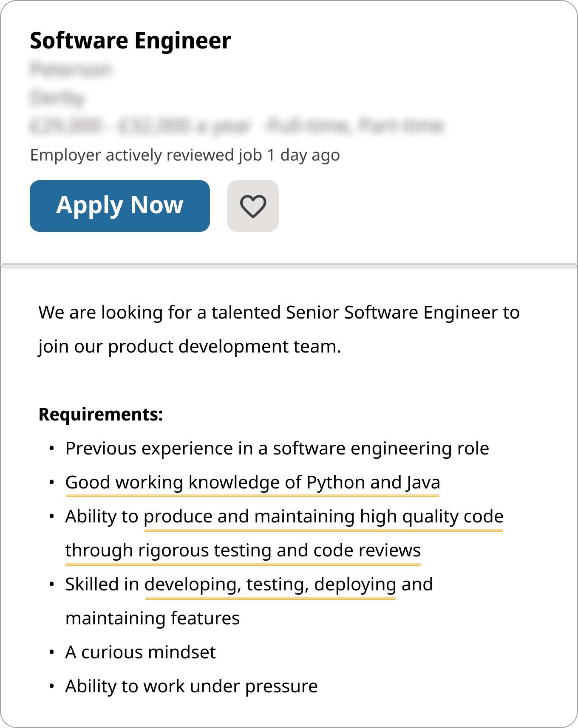Click the 'maintaining features' text line
Image resolution: width=578 pixels, height=728 pixels.
pos(153,618)
